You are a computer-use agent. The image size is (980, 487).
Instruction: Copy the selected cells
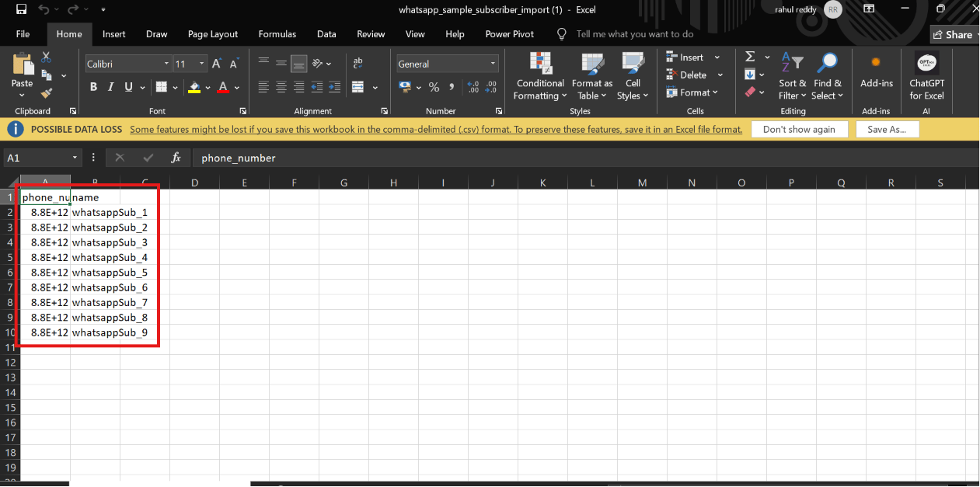coord(46,75)
